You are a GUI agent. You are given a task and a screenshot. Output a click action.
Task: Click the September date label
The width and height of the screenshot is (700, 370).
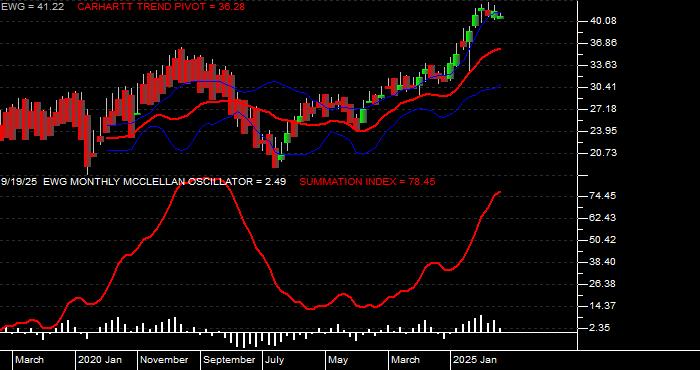coord(229,360)
